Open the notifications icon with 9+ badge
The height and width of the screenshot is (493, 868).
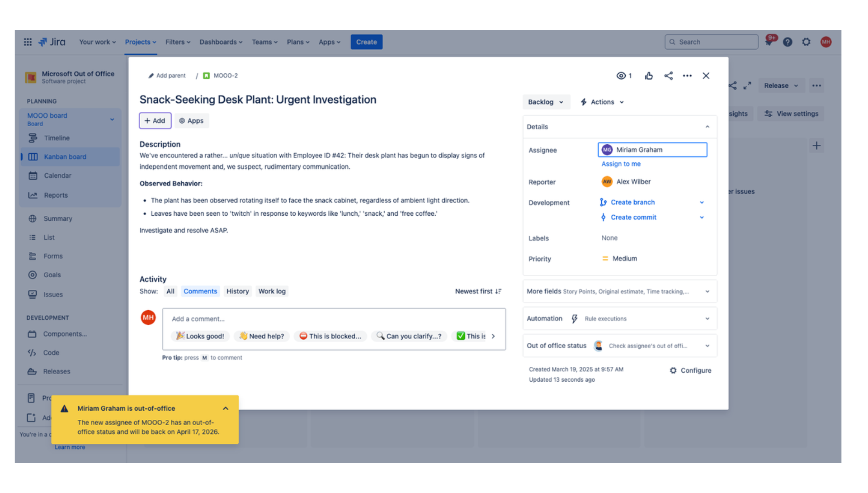coord(769,41)
